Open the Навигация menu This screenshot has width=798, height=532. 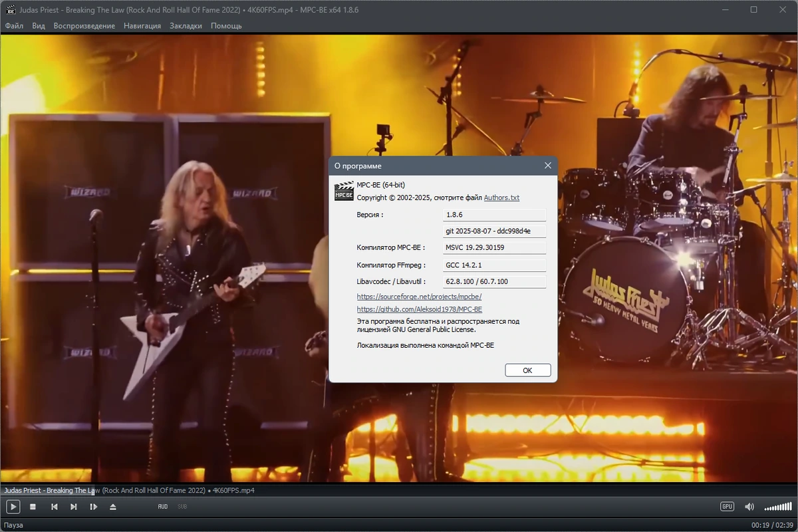coord(142,26)
